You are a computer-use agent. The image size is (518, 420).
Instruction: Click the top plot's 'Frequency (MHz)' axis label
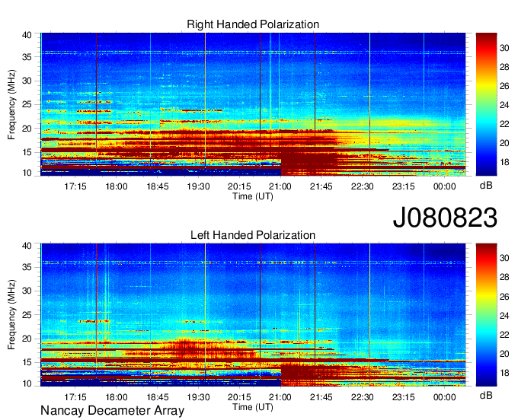(11, 104)
